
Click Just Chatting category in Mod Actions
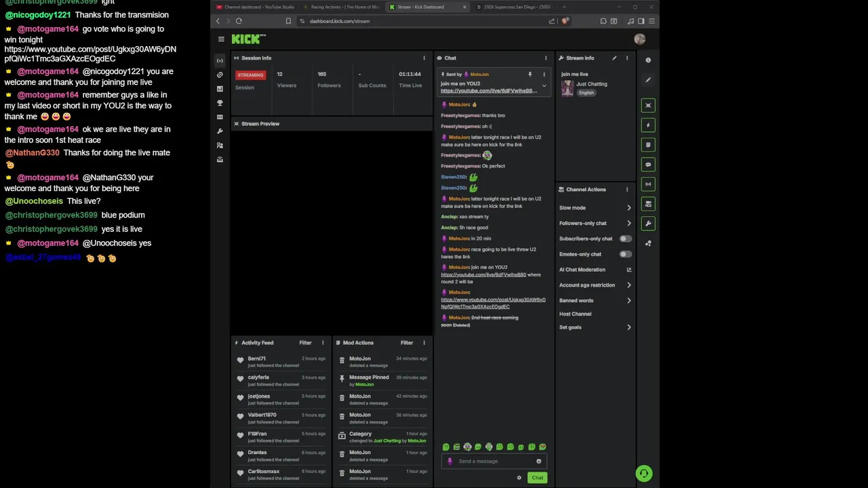[x=387, y=441]
